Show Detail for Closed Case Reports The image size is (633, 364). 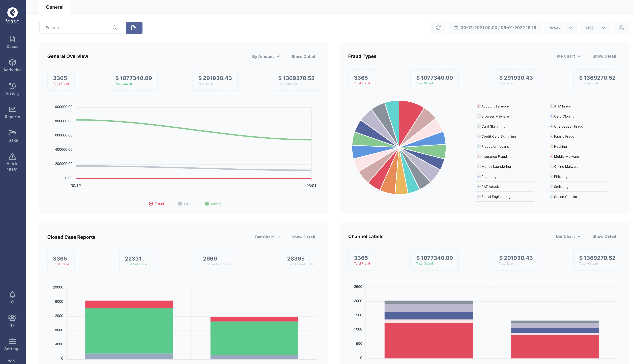(303, 237)
